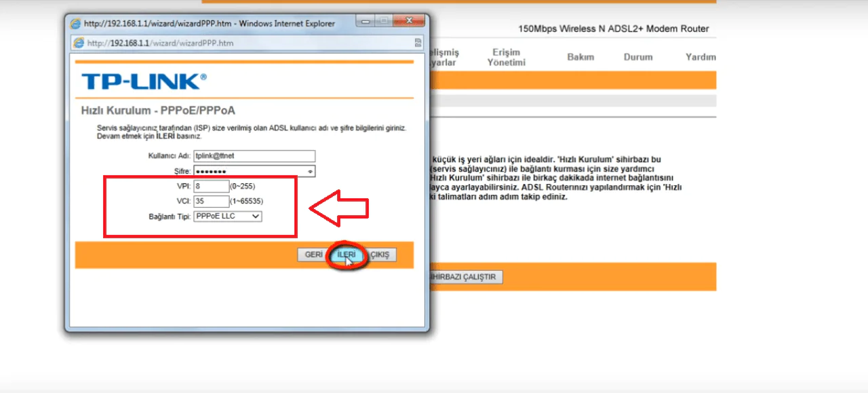
Task: Click the 'Kullanıcı Adı:' label
Action: (170, 155)
